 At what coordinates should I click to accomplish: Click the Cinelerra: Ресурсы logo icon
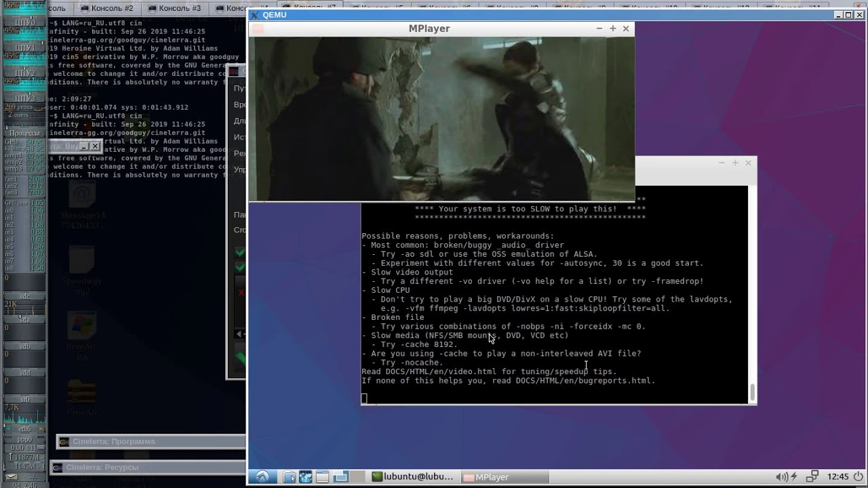coord(57,468)
